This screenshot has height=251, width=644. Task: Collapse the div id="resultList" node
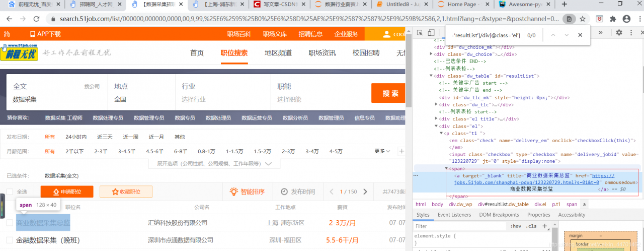pos(431,76)
